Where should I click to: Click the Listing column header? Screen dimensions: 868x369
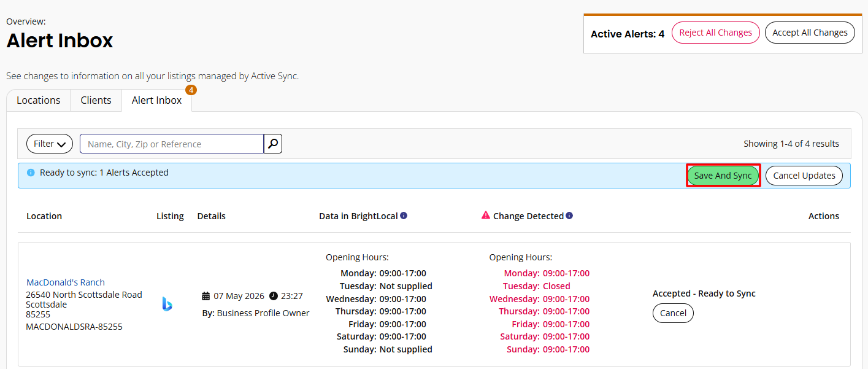pyautogui.click(x=170, y=216)
